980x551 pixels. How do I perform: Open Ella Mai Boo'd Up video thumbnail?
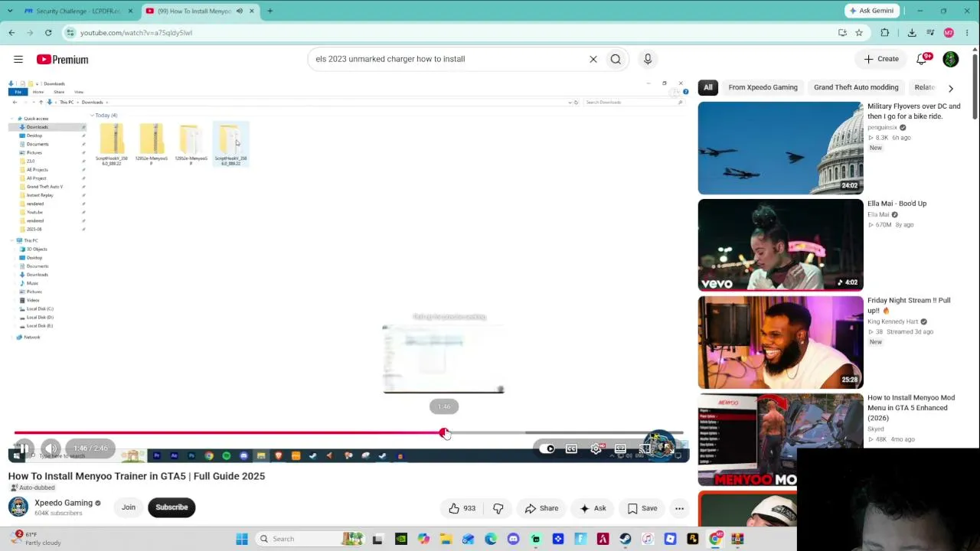click(x=780, y=245)
